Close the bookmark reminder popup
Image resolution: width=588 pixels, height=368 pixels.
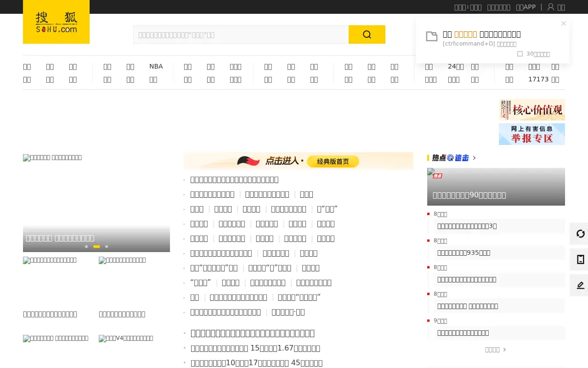564,23
